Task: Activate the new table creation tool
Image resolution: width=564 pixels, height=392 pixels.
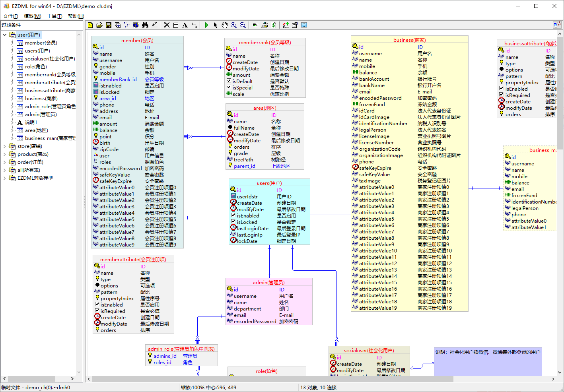Action: (175, 25)
